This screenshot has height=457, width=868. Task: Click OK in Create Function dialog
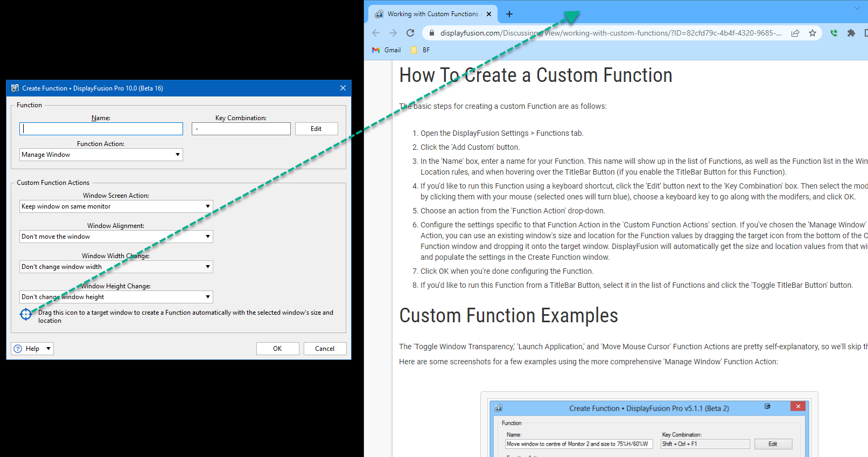[x=278, y=349]
